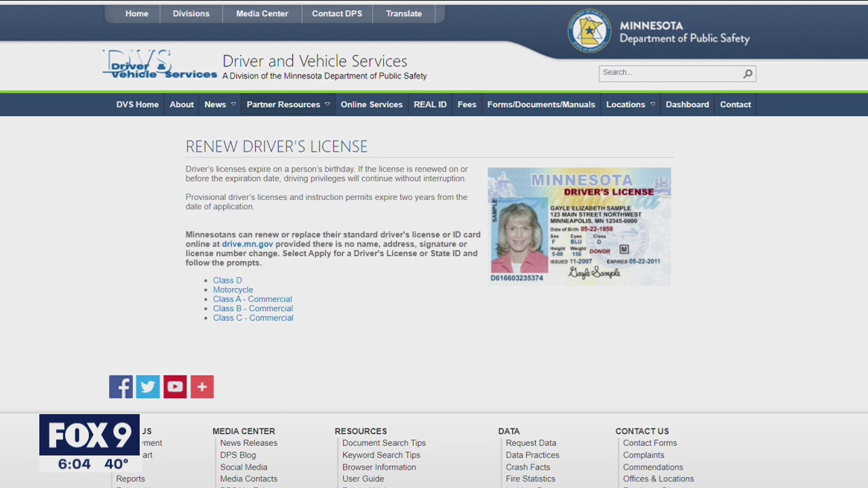Open Crash Facts footer link
The height and width of the screenshot is (488, 868).
point(528,467)
